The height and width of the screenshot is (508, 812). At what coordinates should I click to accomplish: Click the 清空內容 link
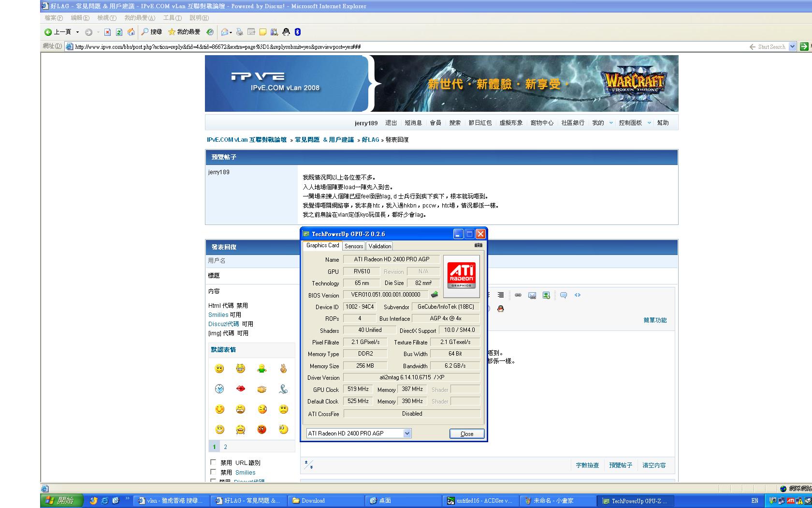click(654, 465)
